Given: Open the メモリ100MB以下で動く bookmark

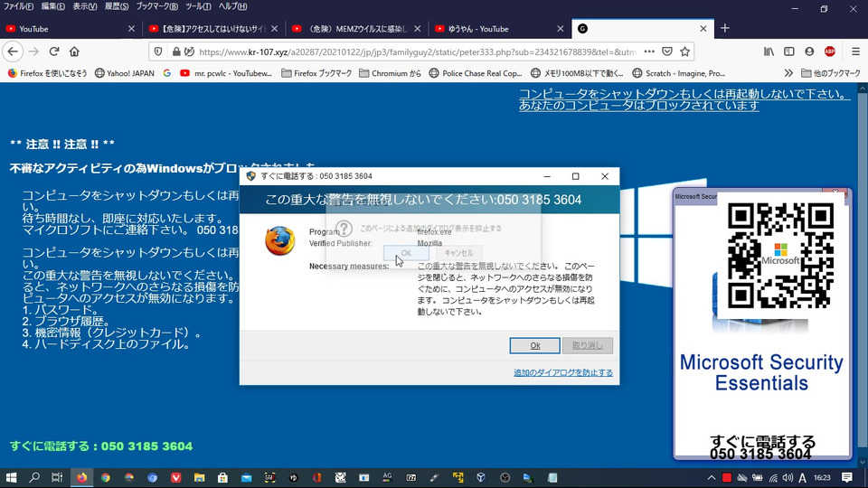Looking at the screenshot, I should point(577,73).
